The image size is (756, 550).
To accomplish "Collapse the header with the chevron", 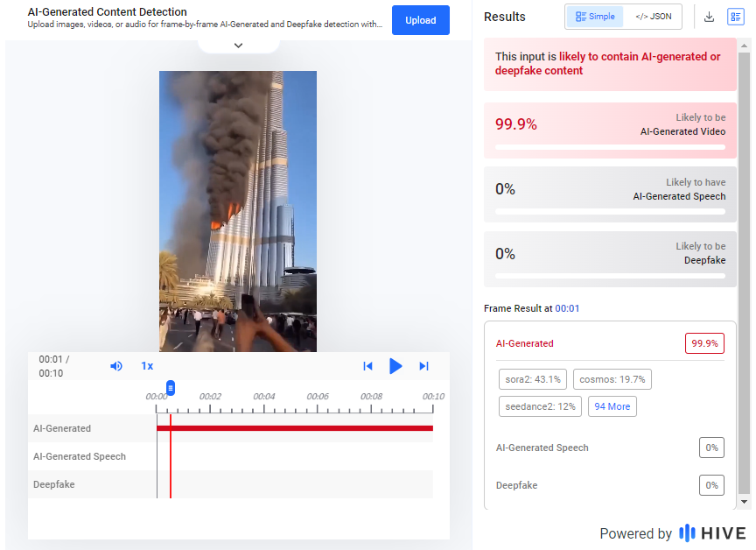I will tap(238, 46).
